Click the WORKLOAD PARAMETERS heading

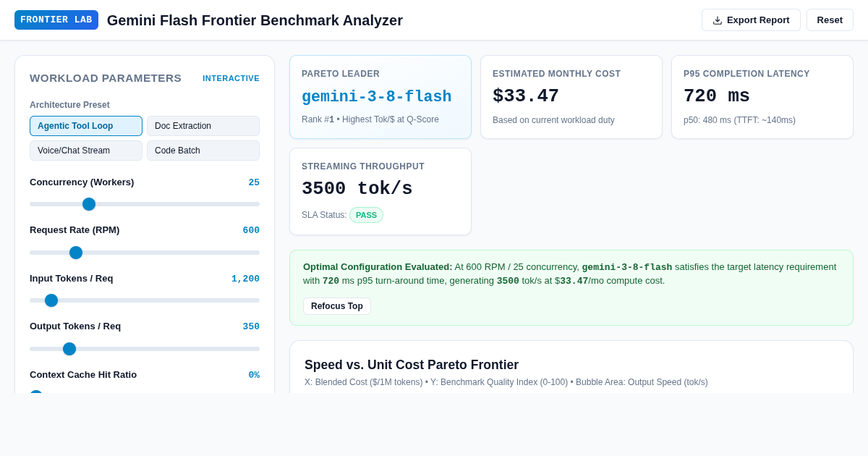(106, 78)
